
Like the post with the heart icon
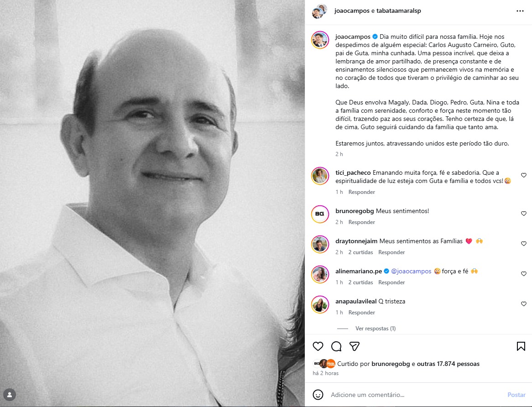(x=318, y=346)
